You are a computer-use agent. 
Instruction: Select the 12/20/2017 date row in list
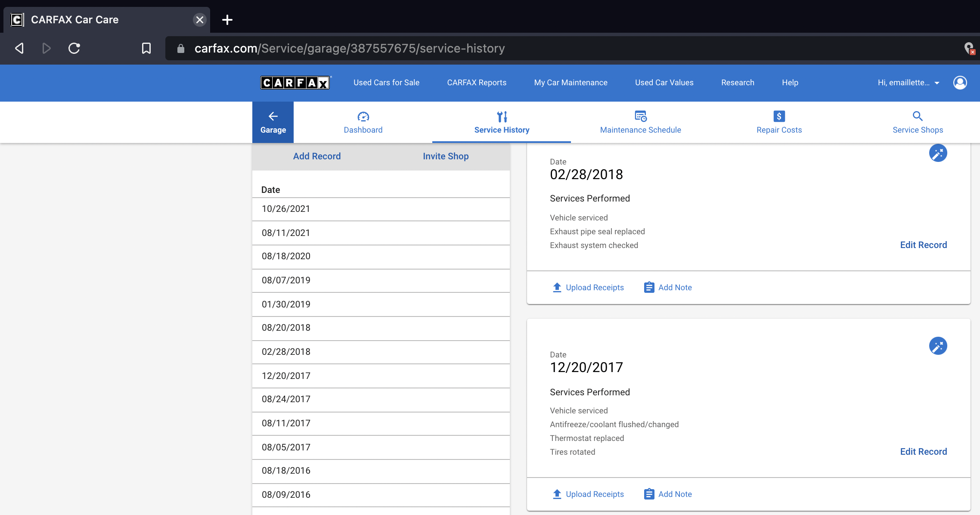[x=381, y=376]
